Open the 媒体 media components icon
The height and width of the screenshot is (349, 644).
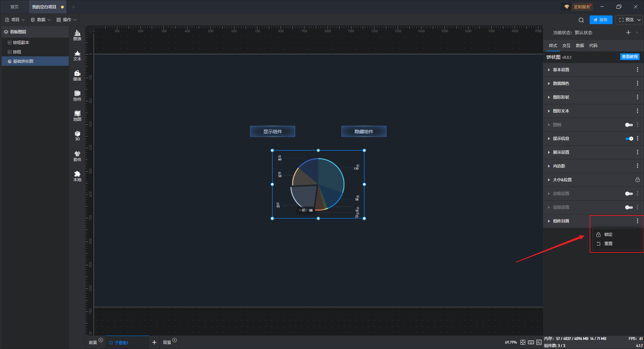coord(77,75)
